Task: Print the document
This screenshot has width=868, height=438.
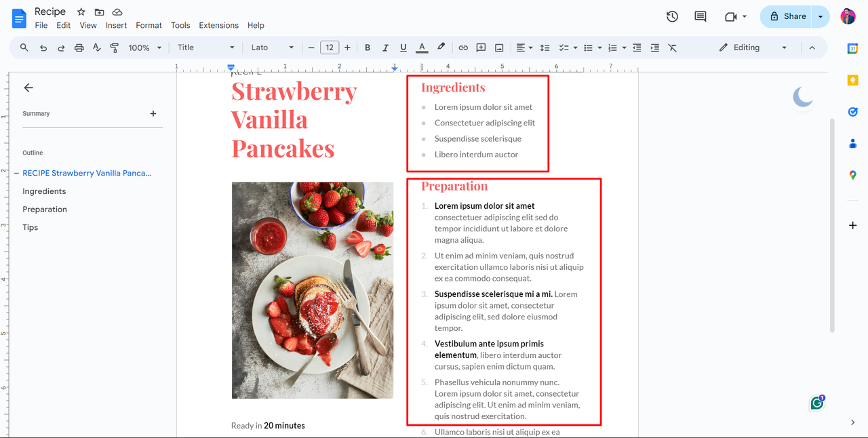Action: point(79,47)
